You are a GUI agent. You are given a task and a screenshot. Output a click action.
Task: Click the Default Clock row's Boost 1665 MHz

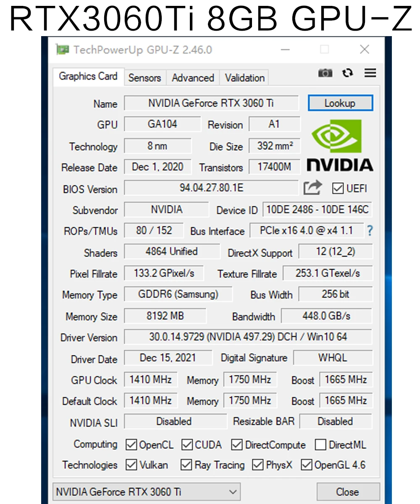[x=346, y=400]
